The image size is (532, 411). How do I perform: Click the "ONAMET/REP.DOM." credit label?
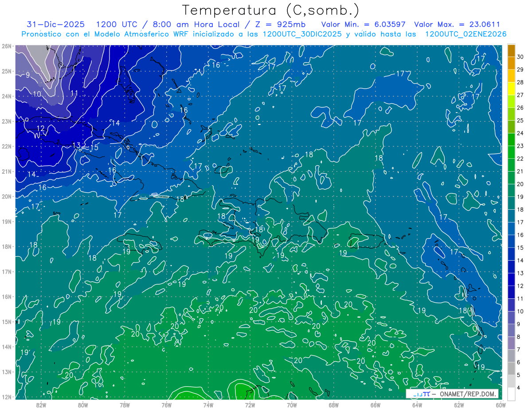[x=467, y=394]
